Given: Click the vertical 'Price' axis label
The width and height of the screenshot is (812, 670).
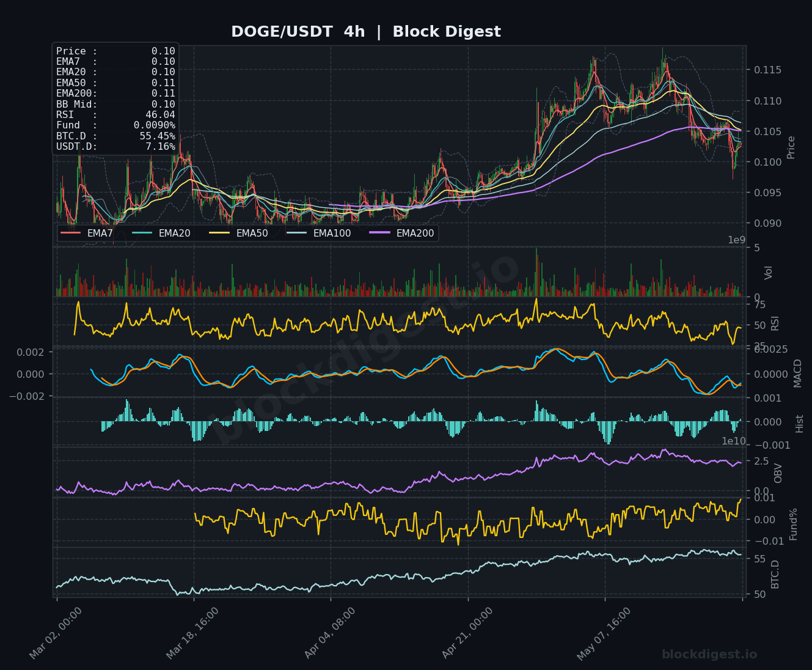Looking at the screenshot, I should pos(791,147).
